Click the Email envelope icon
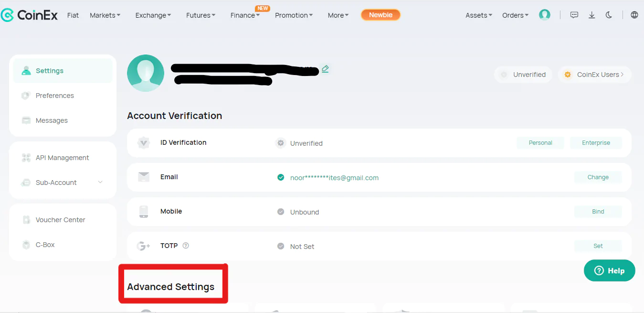 (x=144, y=177)
